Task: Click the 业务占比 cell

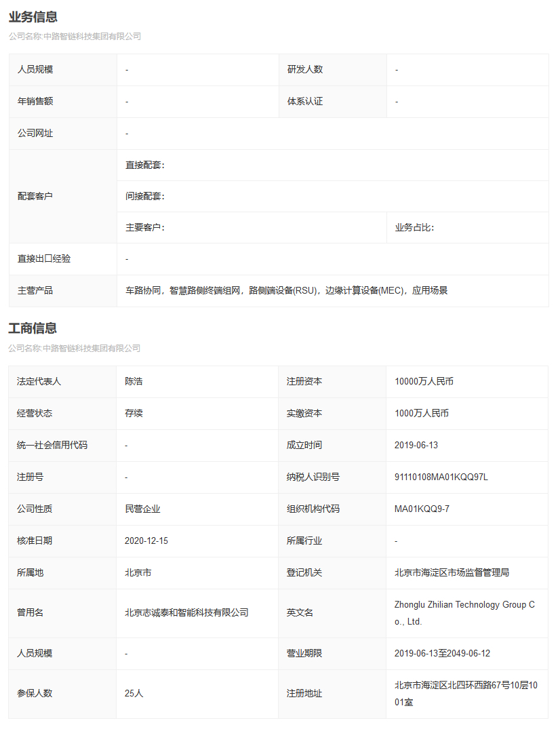Action: click(x=468, y=227)
